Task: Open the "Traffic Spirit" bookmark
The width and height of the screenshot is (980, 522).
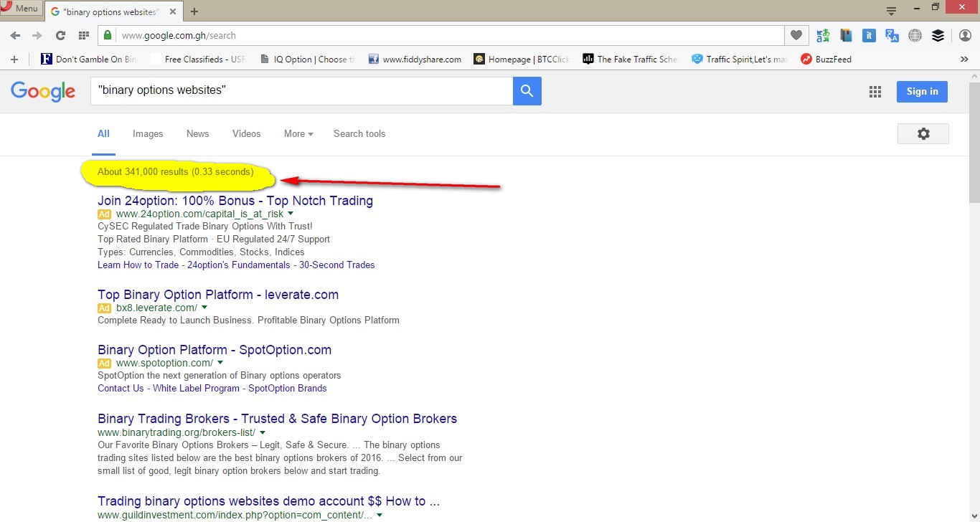Action: tap(739, 60)
